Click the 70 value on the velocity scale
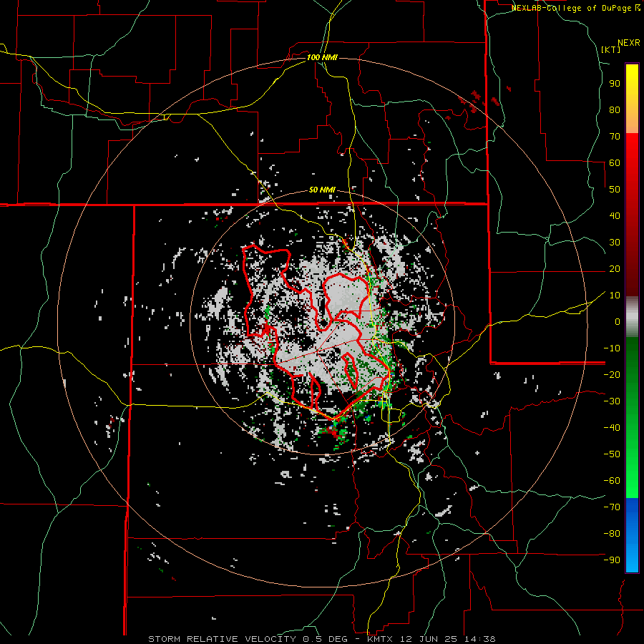 pos(615,137)
